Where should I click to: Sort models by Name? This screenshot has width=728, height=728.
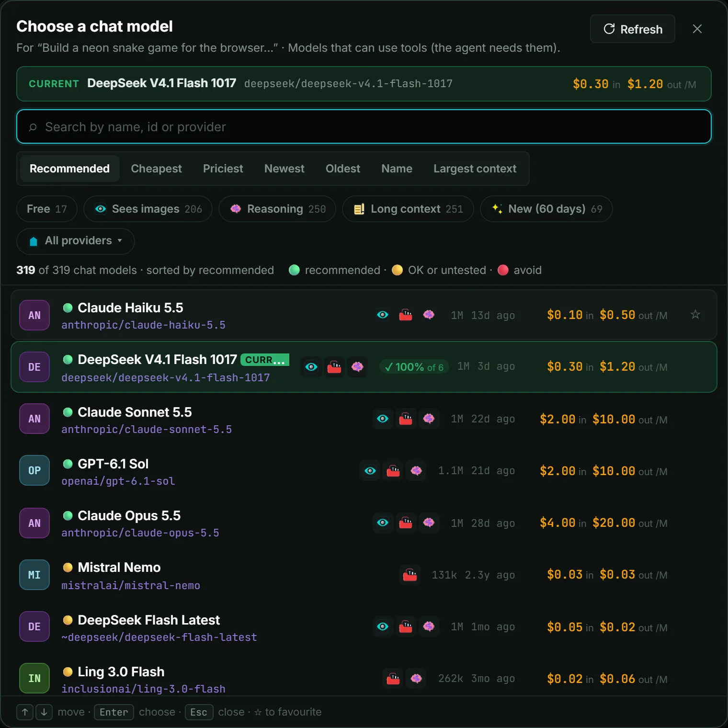[x=397, y=169]
